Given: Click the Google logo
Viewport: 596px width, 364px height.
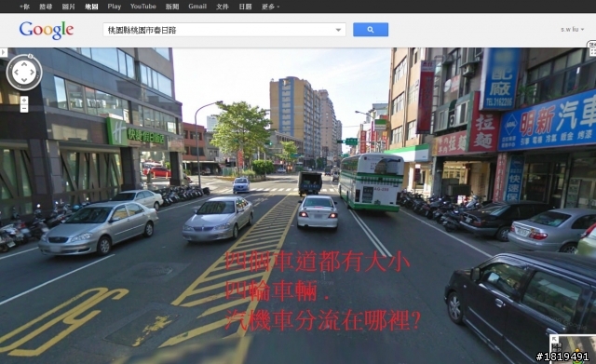Looking at the screenshot, I should (47, 30).
